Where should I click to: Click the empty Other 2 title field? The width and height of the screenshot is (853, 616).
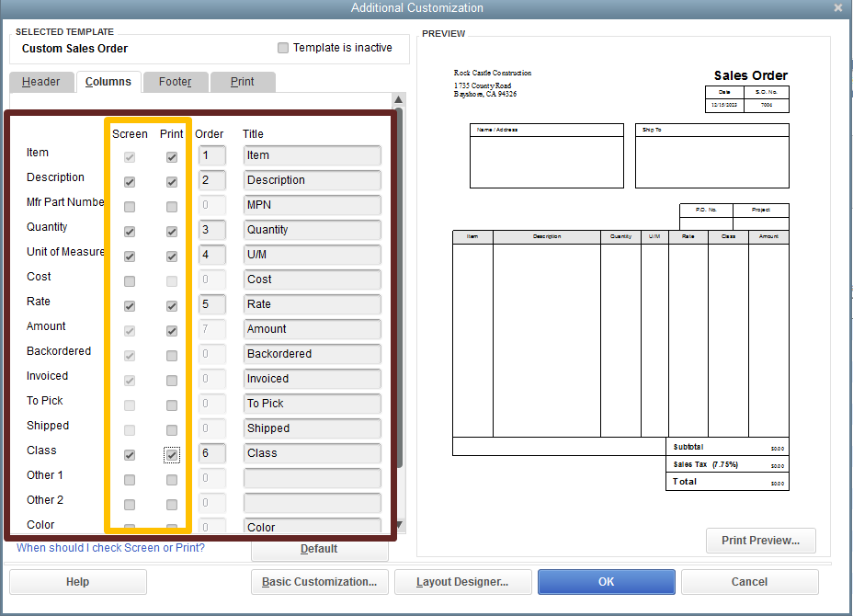pos(313,503)
